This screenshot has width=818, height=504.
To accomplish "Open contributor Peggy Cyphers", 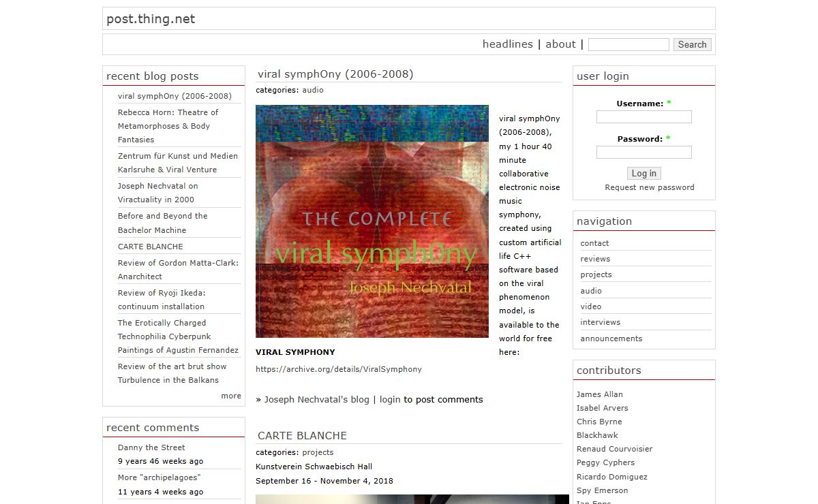I will pos(605,462).
